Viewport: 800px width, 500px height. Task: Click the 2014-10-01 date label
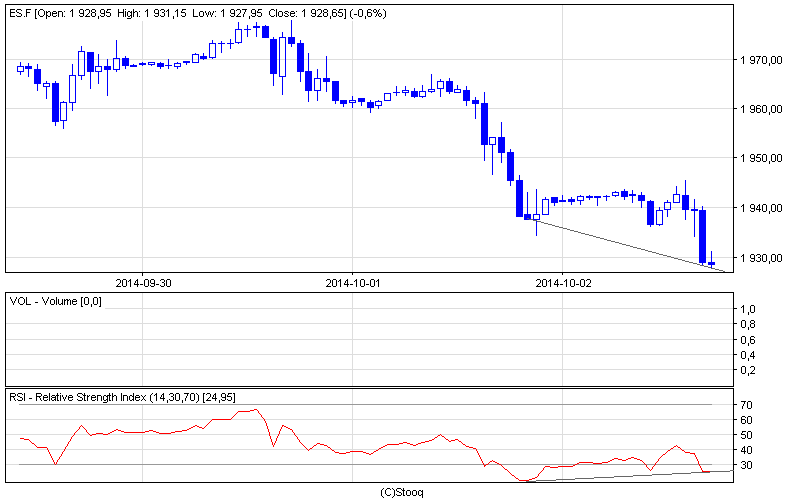353,283
